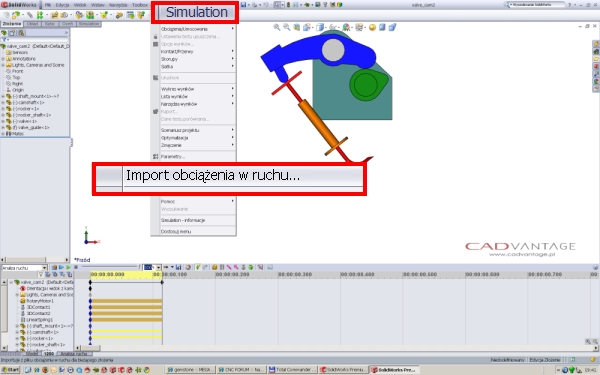Screen dimensions: 600x375
Task: Click the playback time slider bar
Action: click(110, 267)
